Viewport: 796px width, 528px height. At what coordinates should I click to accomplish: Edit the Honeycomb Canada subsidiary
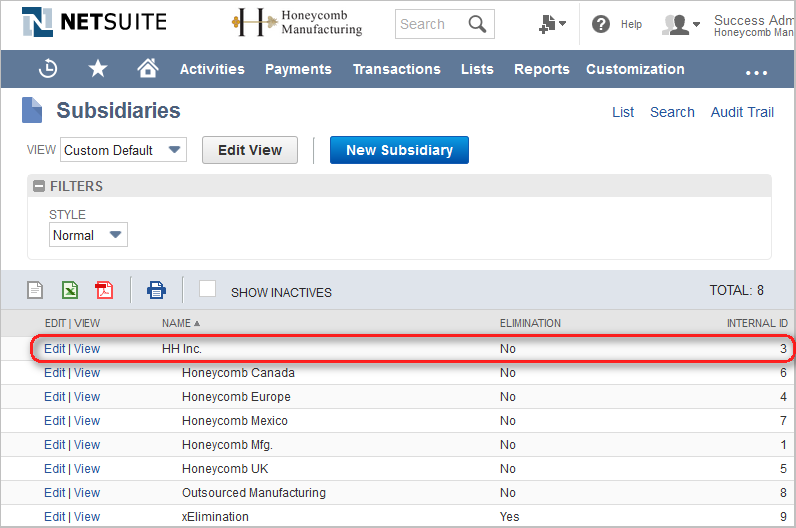(54, 373)
